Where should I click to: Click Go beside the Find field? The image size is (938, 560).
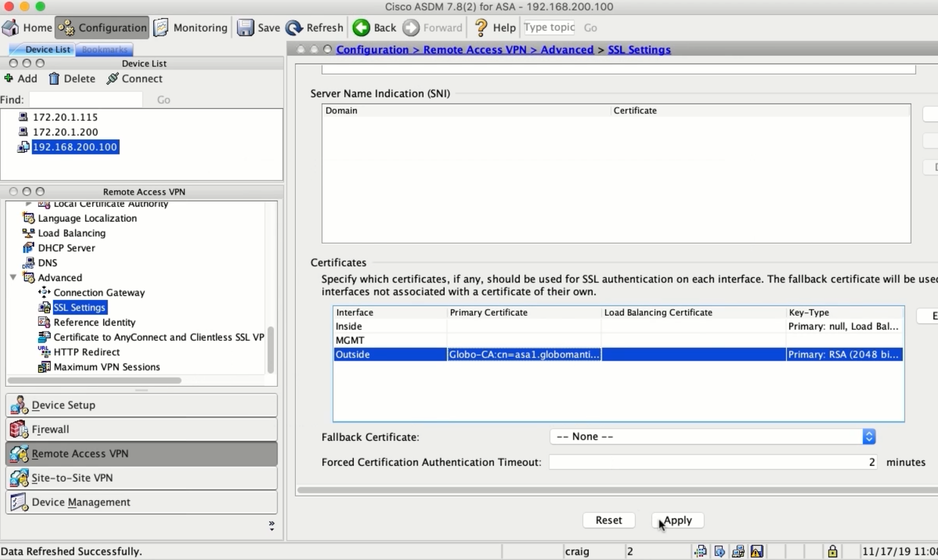(163, 100)
